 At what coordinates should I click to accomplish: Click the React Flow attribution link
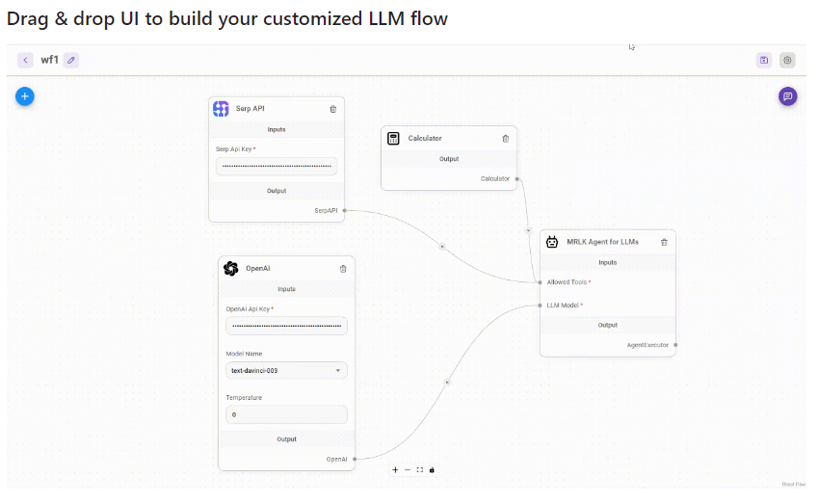(x=794, y=484)
